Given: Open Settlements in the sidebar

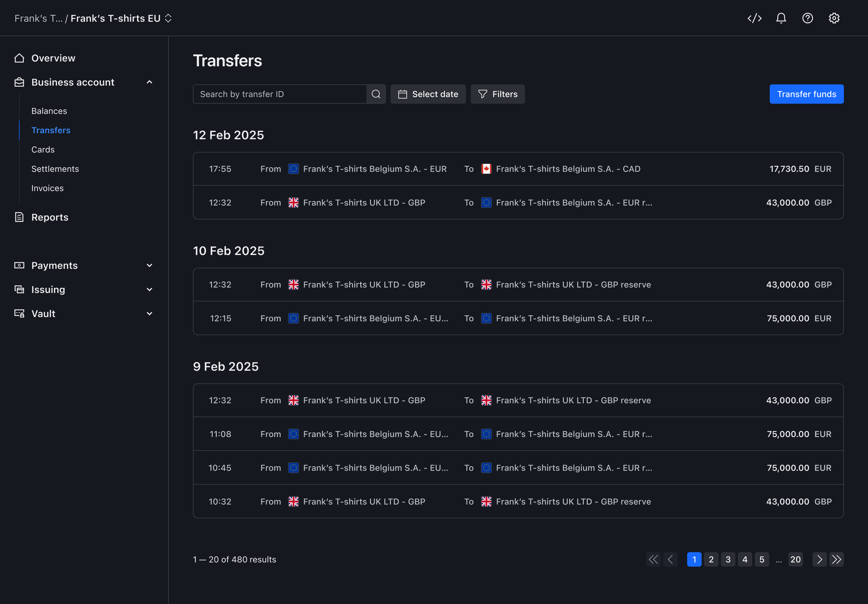Looking at the screenshot, I should point(55,169).
